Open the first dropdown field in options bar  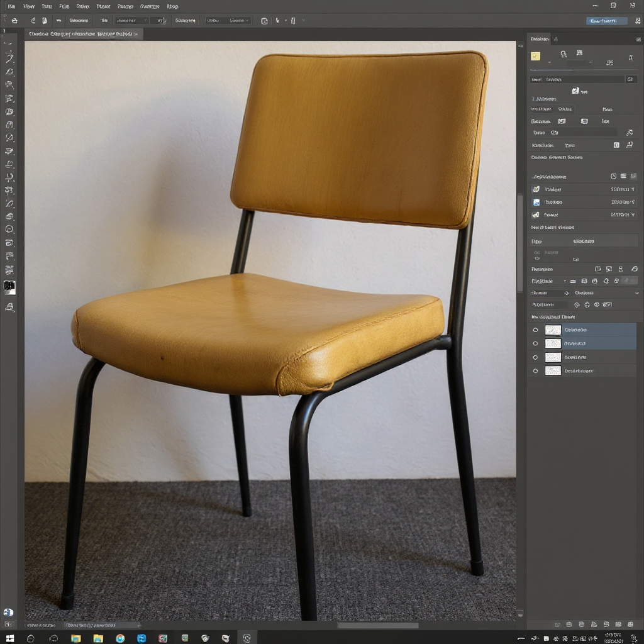point(131,21)
